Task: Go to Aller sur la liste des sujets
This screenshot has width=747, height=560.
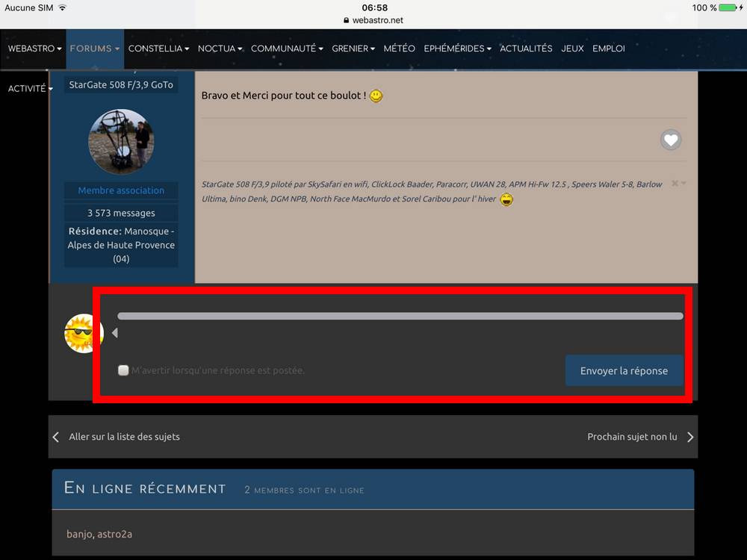Action: click(124, 437)
